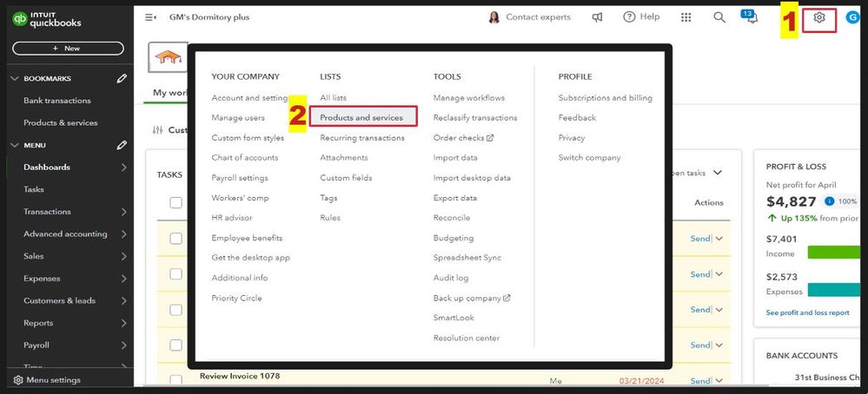This screenshot has height=394, width=868.
Task: Click the green Income bar
Action: (833, 253)
